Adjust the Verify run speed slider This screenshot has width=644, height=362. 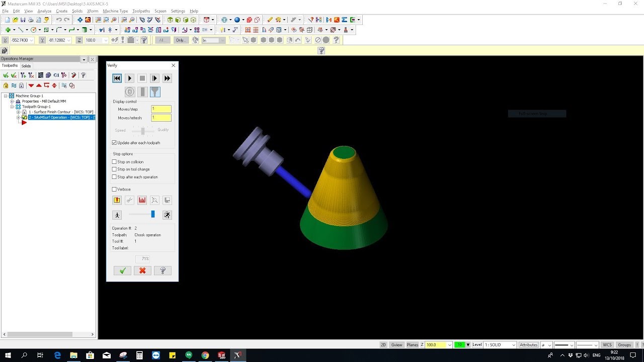click(153, 214)
